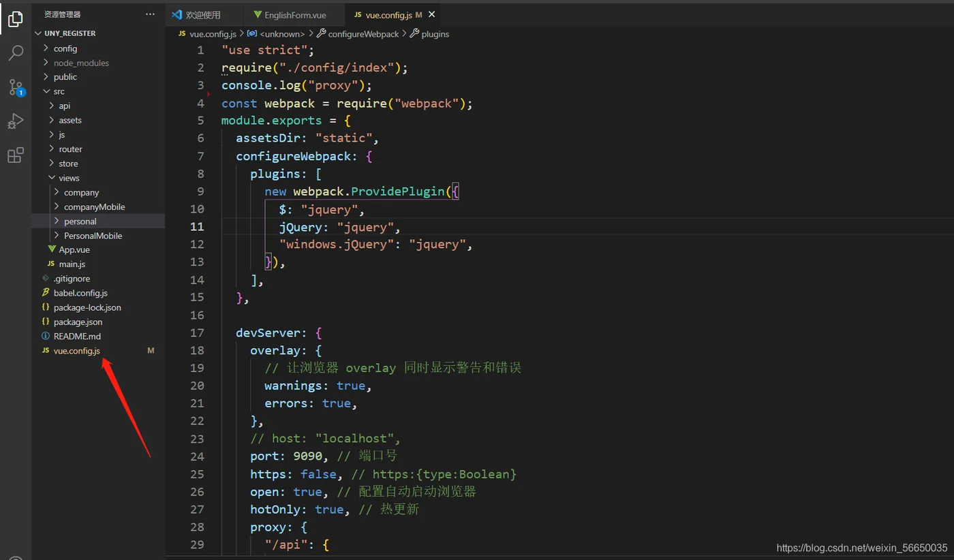Click 'webpack.ProvidePlugin' in code

369,191
